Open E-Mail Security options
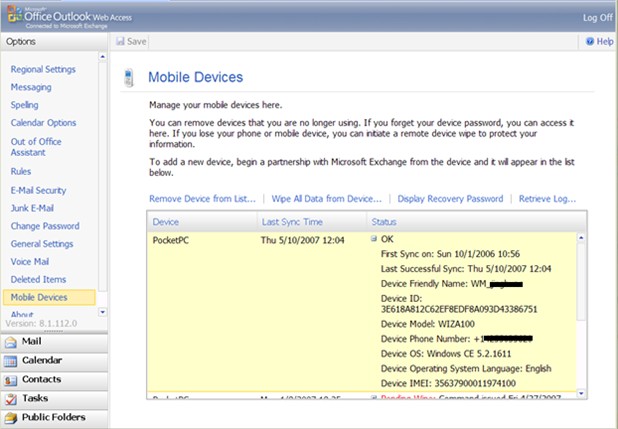Screen dimensions: 618x429 pos(38,190)
